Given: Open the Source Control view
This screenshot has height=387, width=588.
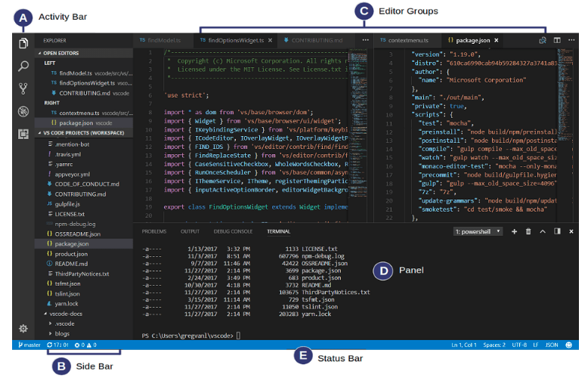Looking at the screenshot, I should pyautogui.click(x=23, y=88).
